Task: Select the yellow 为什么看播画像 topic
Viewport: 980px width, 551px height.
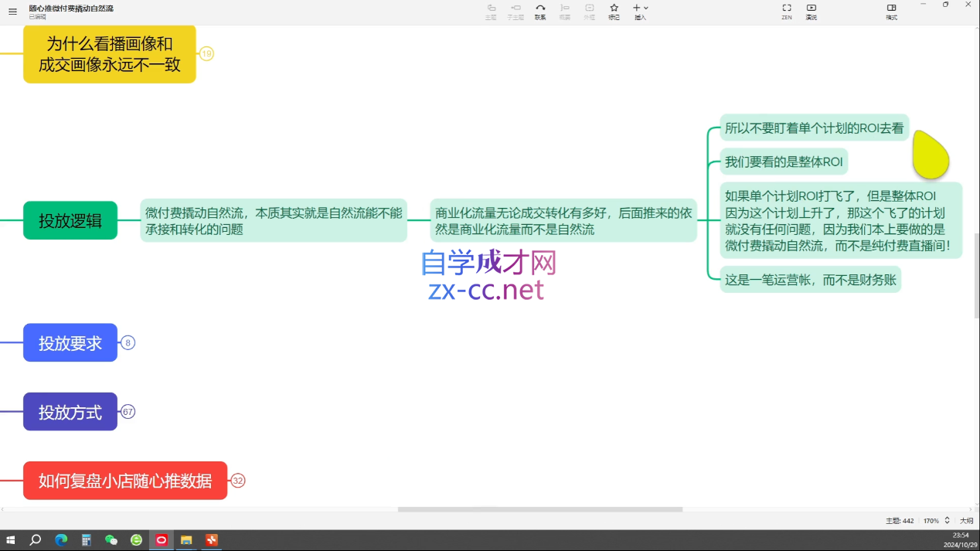Action: [x=109, y=54]
